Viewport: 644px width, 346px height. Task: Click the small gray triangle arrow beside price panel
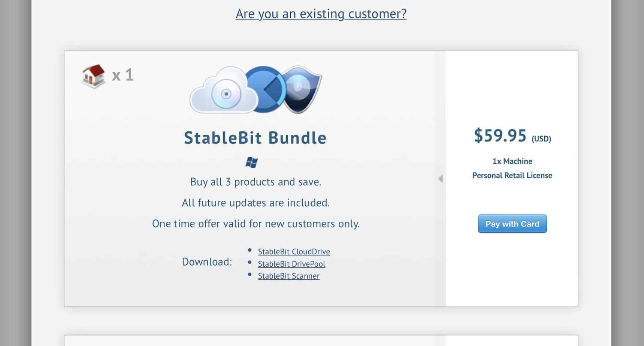441,179
